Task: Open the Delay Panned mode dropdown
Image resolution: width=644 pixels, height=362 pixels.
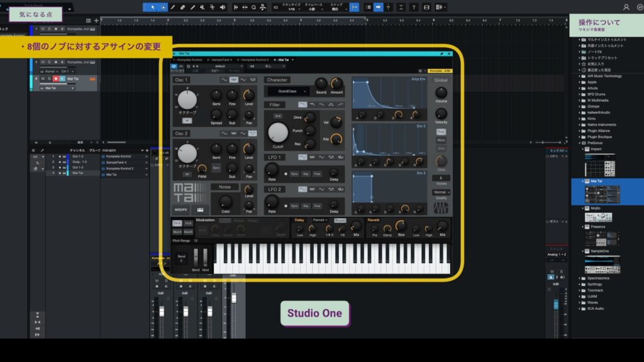Action: click(320, 221)
